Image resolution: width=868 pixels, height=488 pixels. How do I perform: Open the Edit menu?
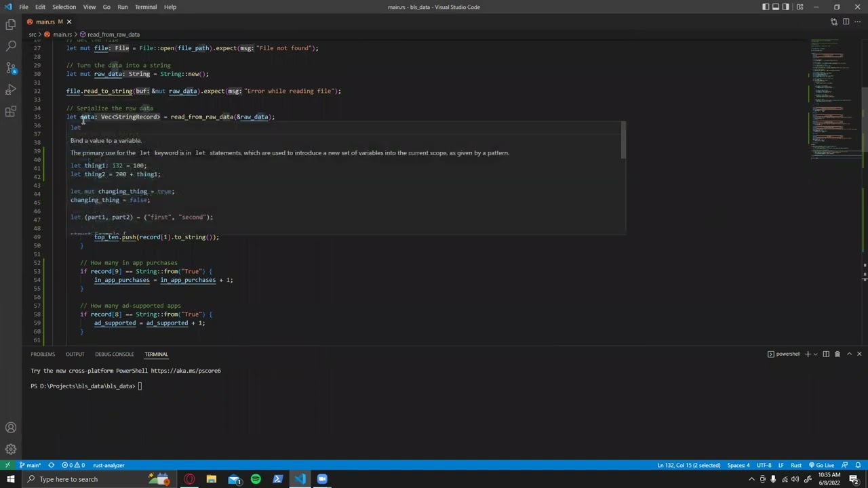coord(40,7)
